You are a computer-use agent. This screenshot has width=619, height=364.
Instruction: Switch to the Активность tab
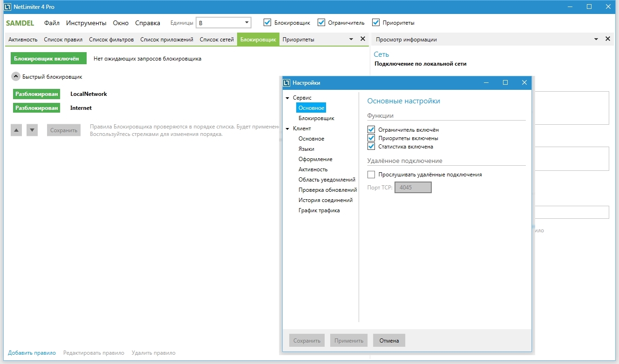pyautogui.click(x=23, y=40)
